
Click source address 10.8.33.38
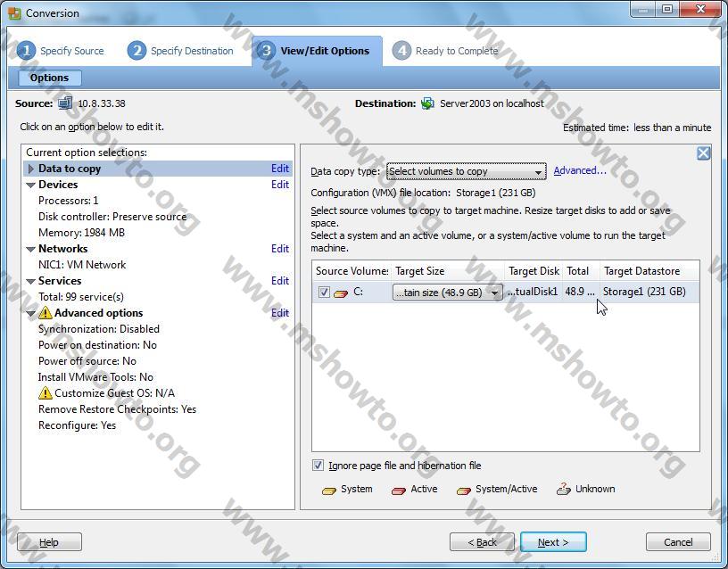(x=102, y=103)
